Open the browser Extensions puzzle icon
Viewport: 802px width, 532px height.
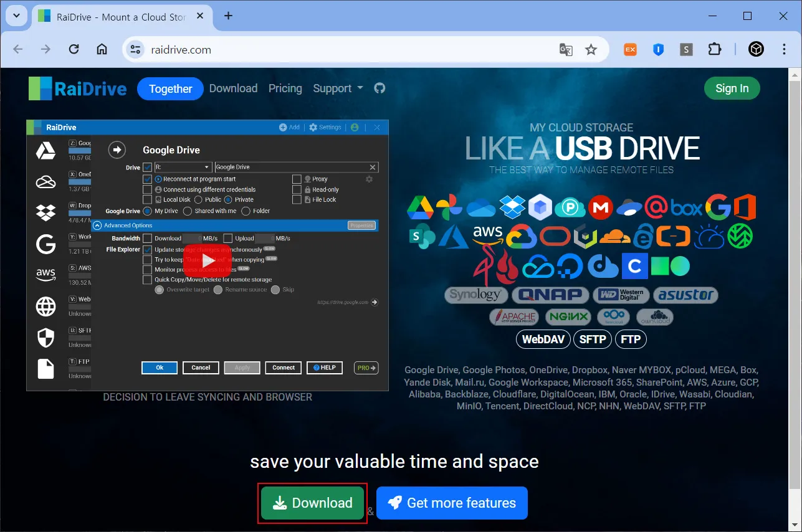(x=714, y=49)
